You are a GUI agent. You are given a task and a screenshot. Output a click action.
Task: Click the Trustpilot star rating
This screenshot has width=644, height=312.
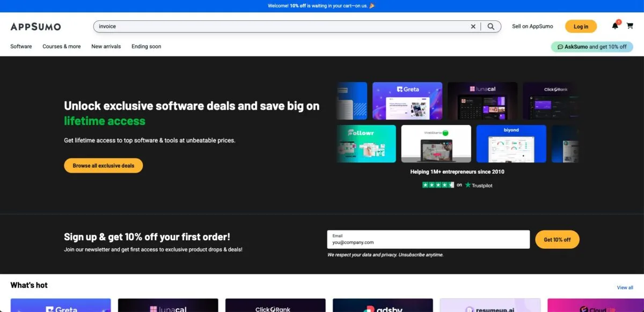coord(438,185)
